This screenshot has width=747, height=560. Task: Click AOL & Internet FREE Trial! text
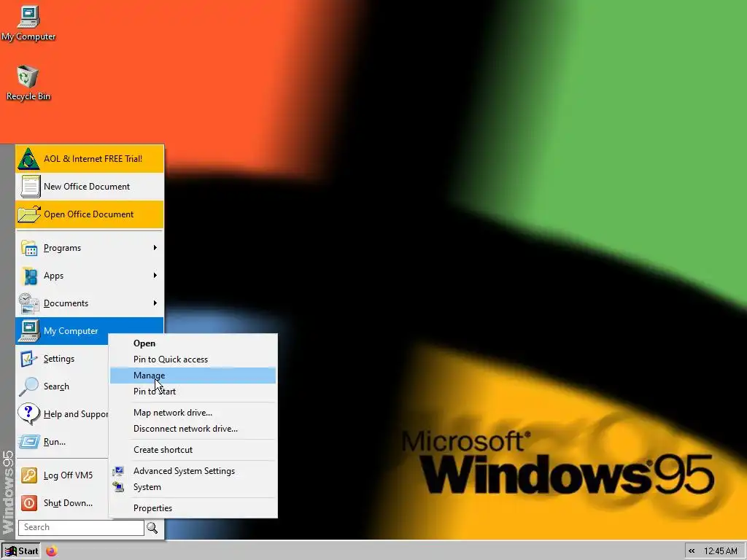(93, 159)
